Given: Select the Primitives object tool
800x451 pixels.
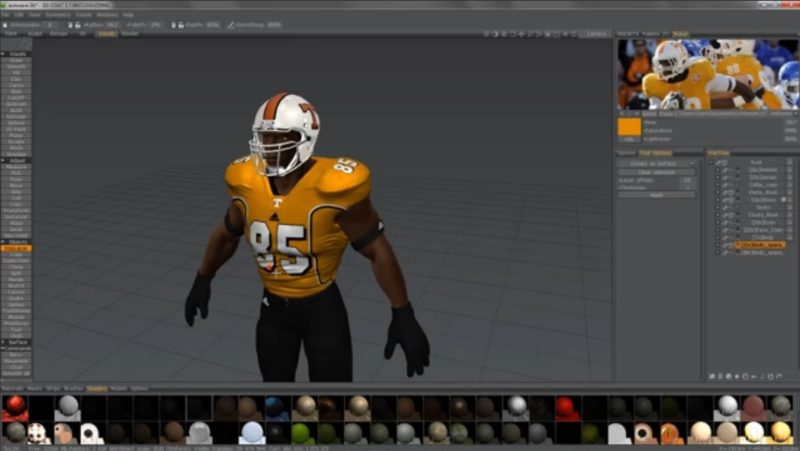Looking at the screenshot, I should click(16, 323).
